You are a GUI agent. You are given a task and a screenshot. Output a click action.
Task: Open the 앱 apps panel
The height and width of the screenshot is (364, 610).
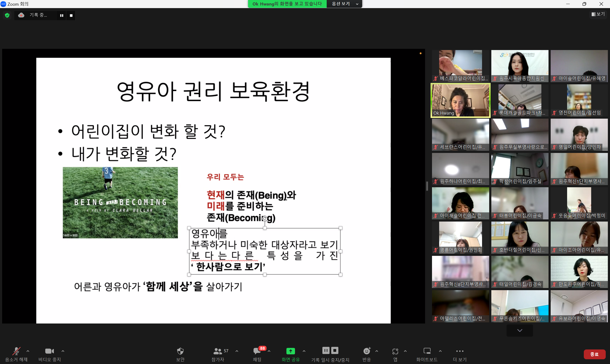[395, 354]
